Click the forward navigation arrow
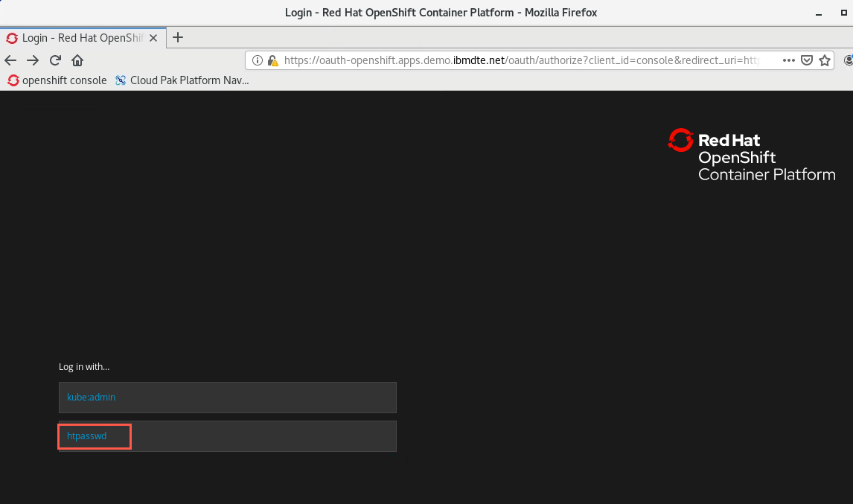853x504 pixels. click(33, 60)
